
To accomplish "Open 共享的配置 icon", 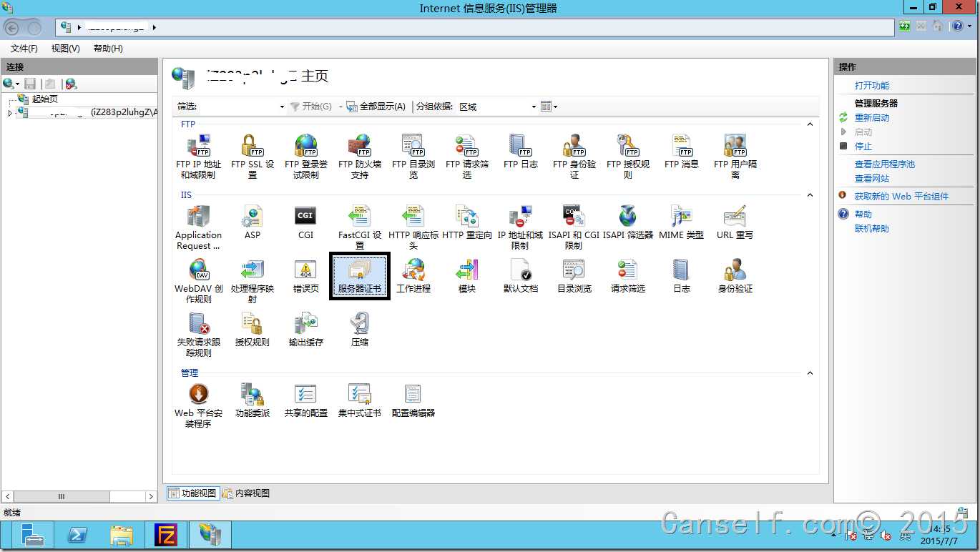I will 306,400.
